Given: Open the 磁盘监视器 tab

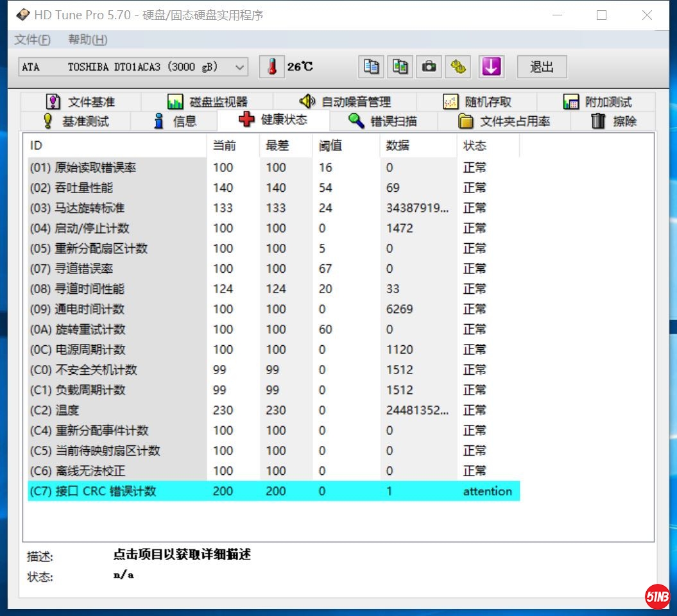Looking at the screenshot, I should [207, 101].
